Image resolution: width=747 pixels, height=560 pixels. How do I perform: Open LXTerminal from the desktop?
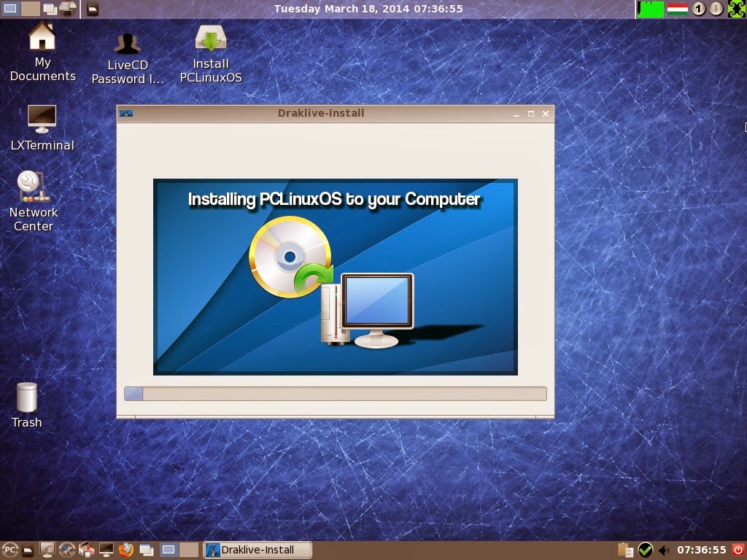(x=42, y=128)
